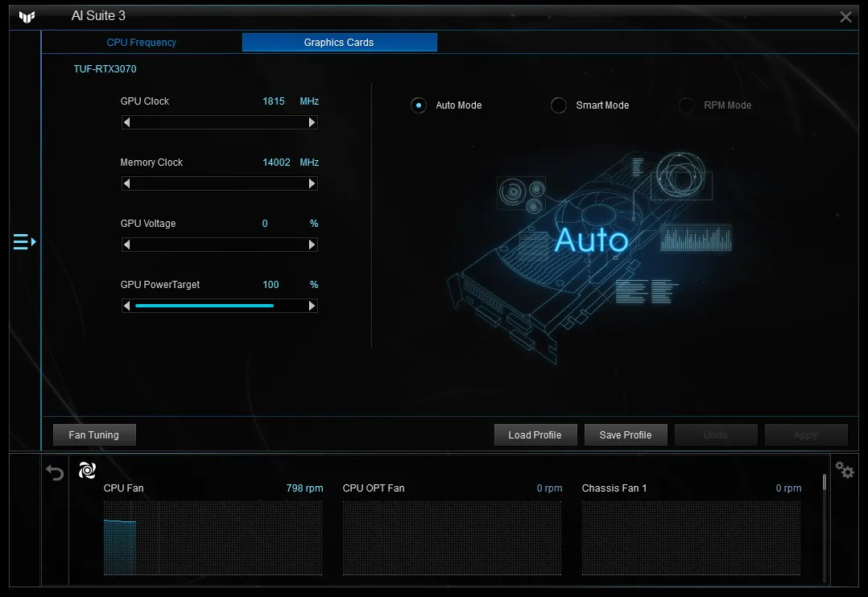Click the Chassis Fan 1 graph
868x597 pixels.
691,537
